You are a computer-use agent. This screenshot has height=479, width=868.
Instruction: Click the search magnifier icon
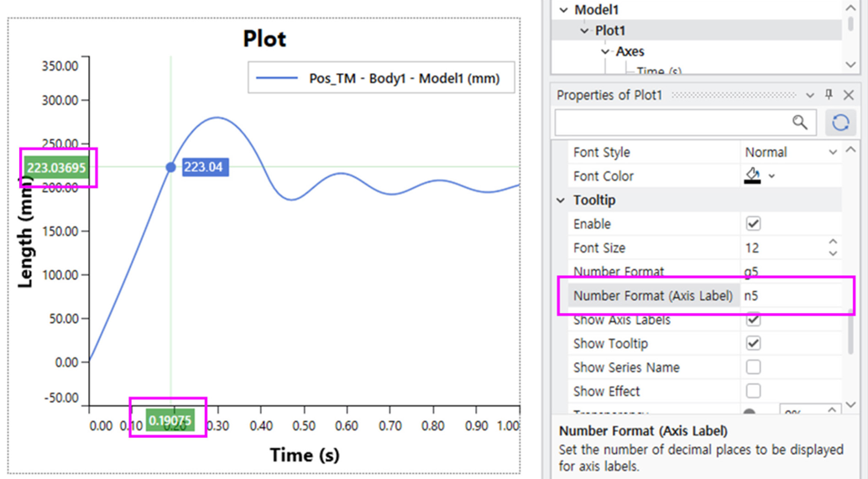[x=800, y=122]
